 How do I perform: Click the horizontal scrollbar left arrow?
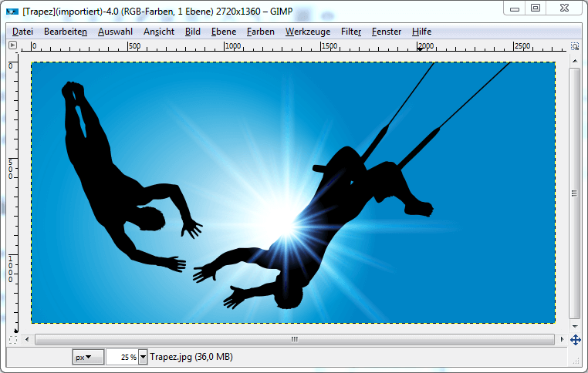tap(27, 339)
